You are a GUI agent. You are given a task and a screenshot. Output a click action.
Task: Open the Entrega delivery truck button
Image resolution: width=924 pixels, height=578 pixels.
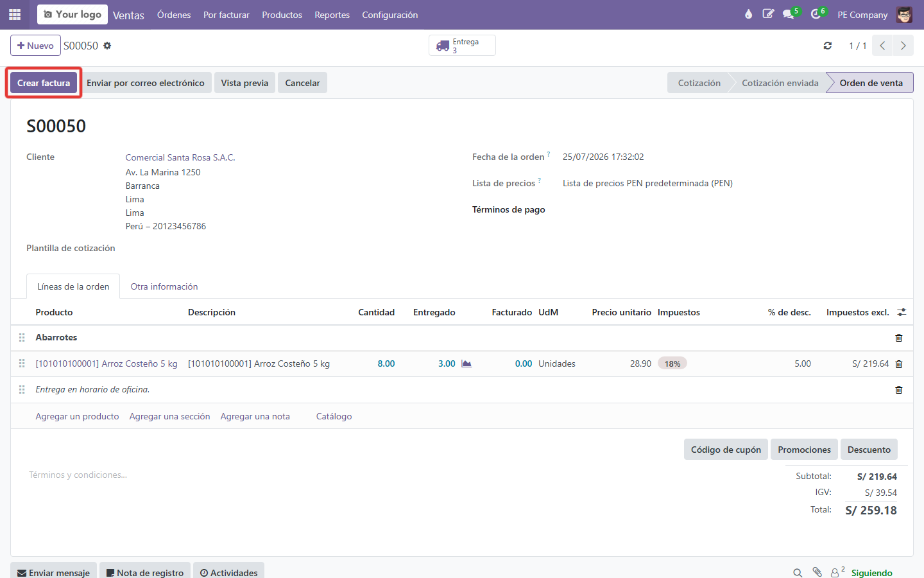tap(462, 46)
